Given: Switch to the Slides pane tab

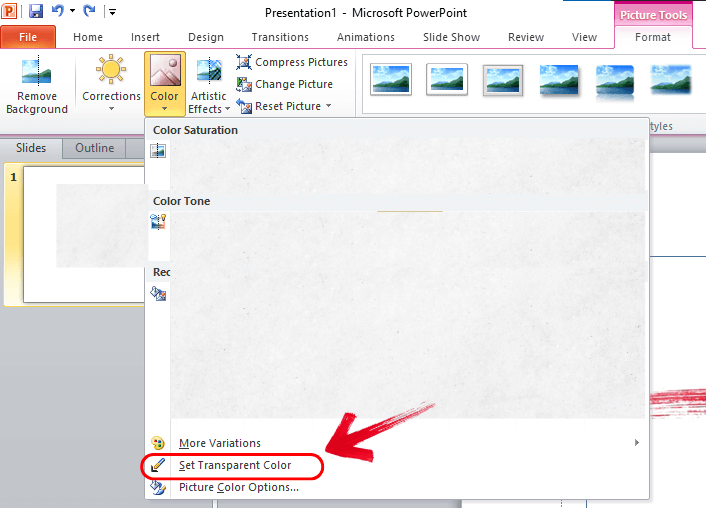Looking at the screenshot, I should [x=31, y=148].
